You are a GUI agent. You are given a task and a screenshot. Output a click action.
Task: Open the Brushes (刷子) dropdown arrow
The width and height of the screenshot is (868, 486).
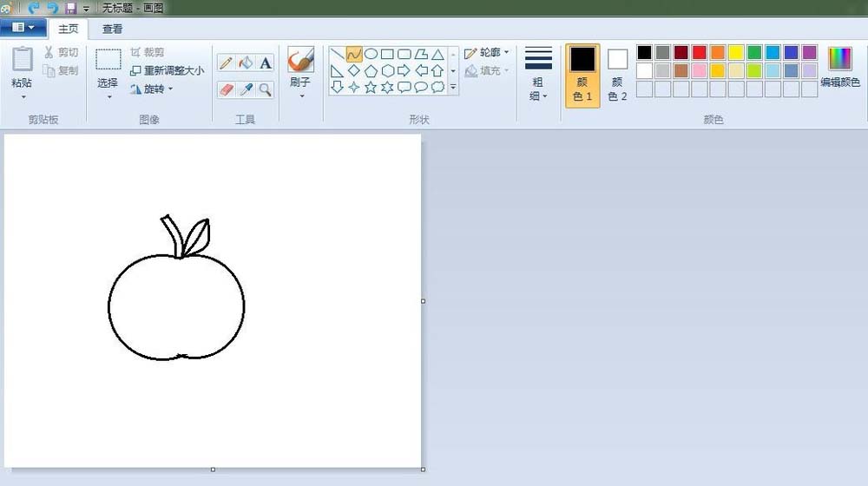pyautogui.click(x=302, y=96)
